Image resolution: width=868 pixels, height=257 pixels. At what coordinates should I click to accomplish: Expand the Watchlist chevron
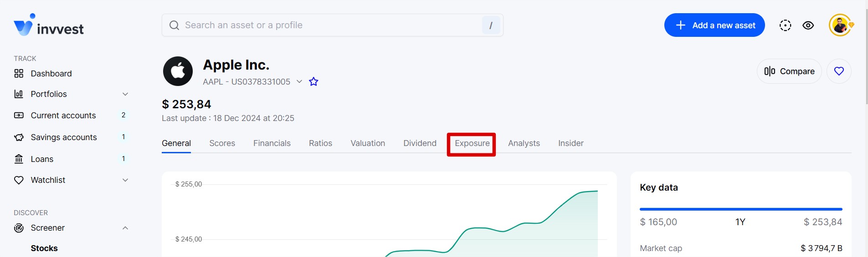point(125,180)
